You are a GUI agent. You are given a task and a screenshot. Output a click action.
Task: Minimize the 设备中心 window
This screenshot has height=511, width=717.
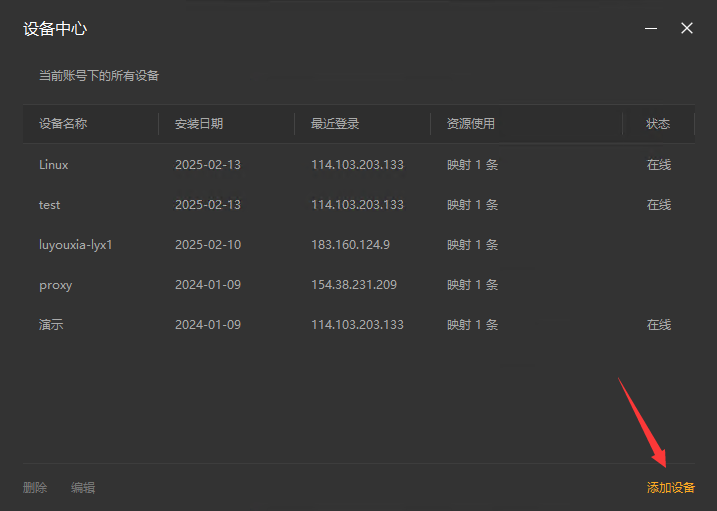click(x=651, y=28)
